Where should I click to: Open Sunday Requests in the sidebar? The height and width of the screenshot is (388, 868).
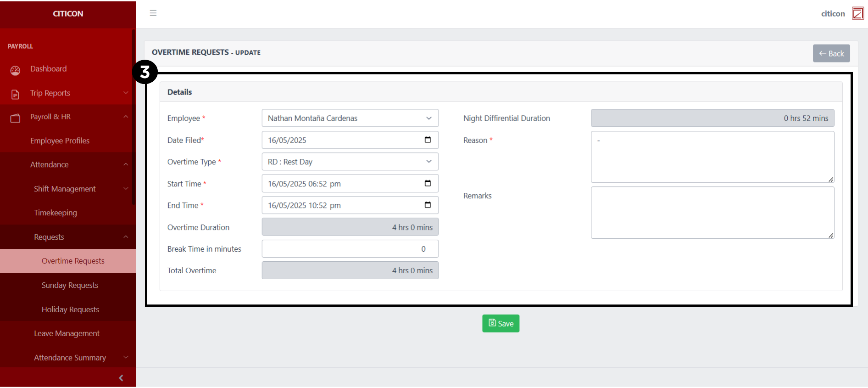coord(70,285)
